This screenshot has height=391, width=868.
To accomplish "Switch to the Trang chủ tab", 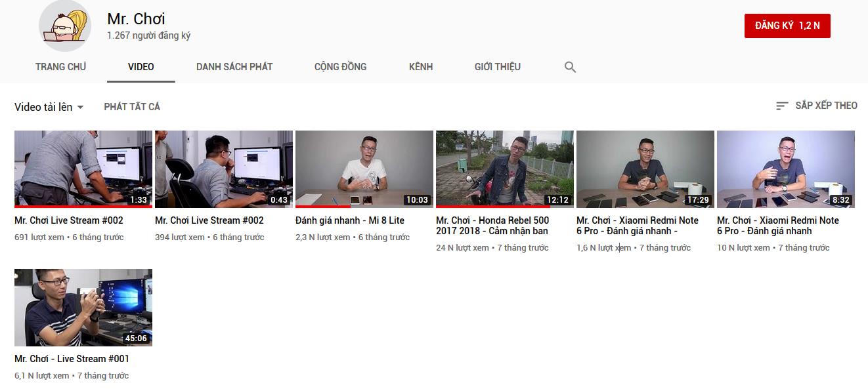I will pyautogui.click(x=60, y=67).
